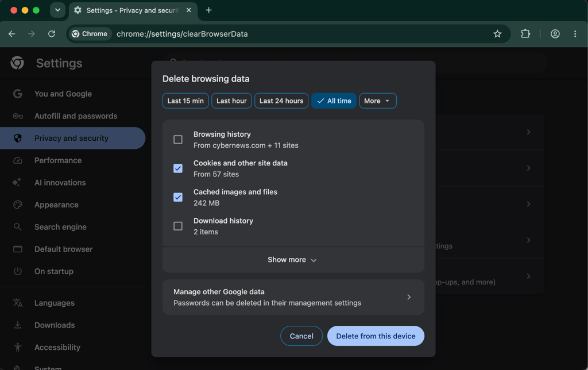Select the All time range chip

pyautogui.click(x=334, y=101)
